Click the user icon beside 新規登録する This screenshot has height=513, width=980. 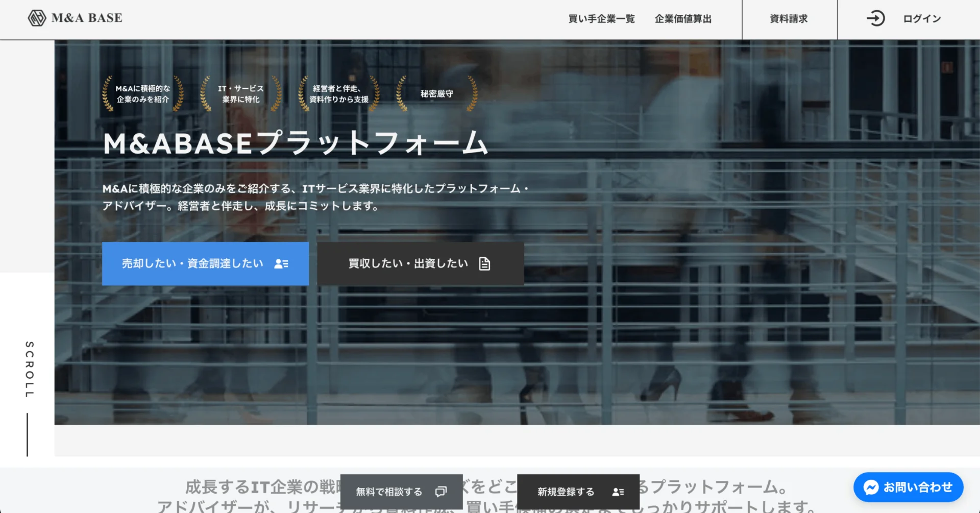click(618, 492)
